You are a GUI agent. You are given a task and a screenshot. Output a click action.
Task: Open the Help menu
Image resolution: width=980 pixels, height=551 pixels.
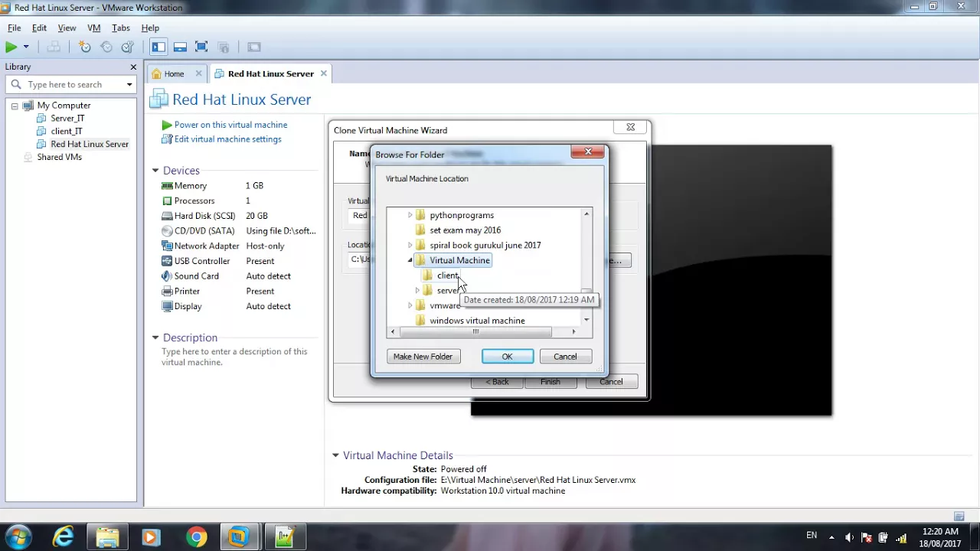tap(150, 28)
